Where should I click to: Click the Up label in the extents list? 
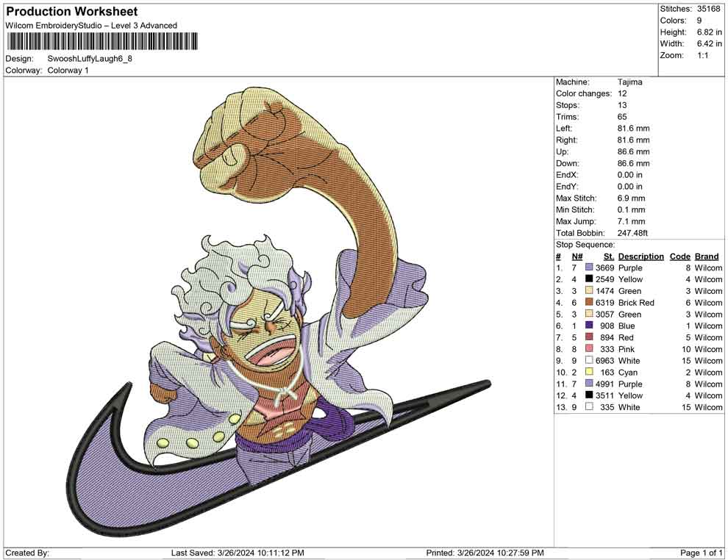click(x=562, y=151)
